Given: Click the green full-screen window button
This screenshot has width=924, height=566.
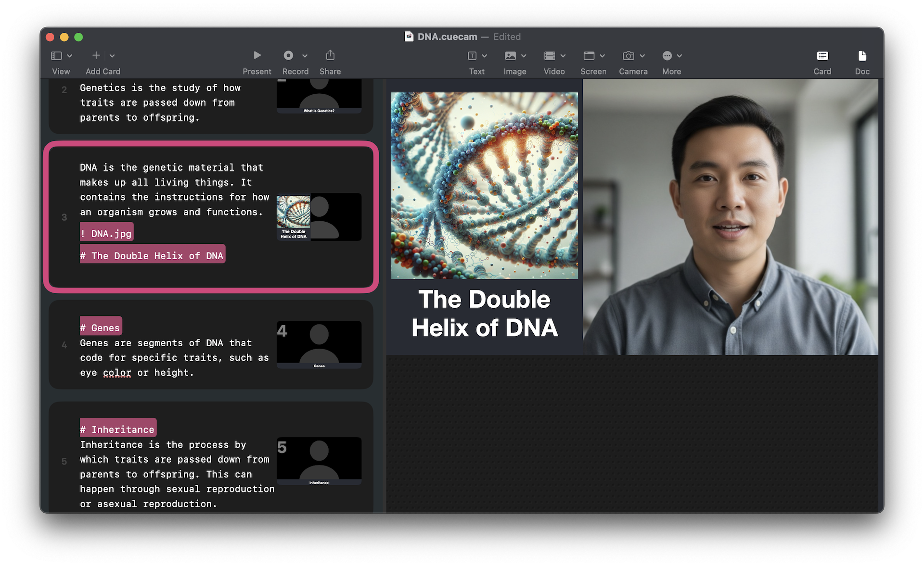Looking at the screenshot, I should (79, 37).
